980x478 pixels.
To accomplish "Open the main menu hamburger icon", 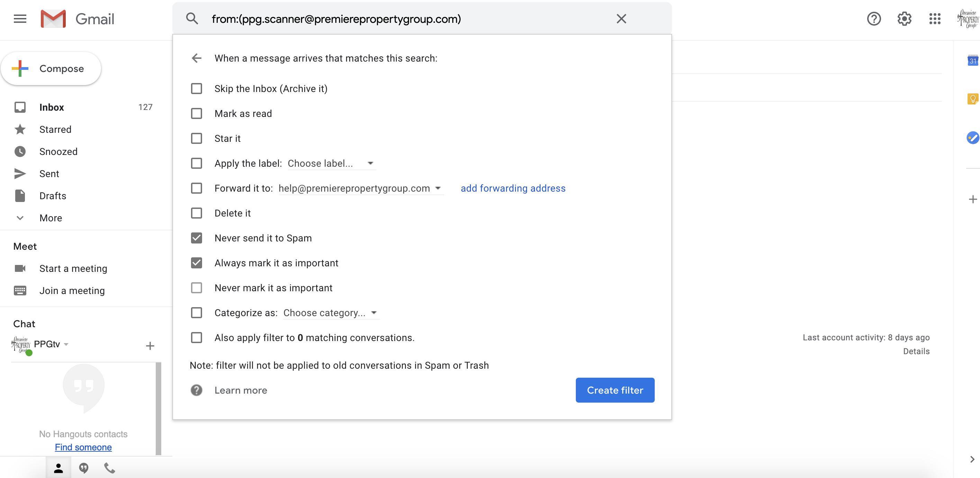I will click(20, 19).
